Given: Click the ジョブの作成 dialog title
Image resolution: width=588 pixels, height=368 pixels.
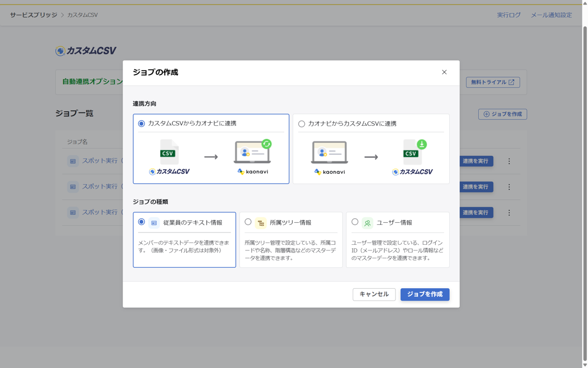Looking at the screenshot, I should [x=155, y=73].
